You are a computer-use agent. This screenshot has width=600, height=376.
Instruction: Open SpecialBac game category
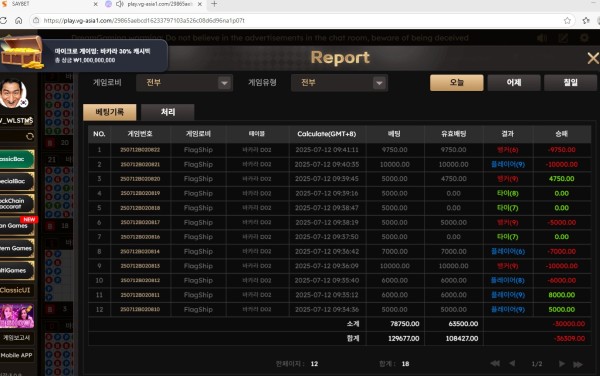(16, 181)
